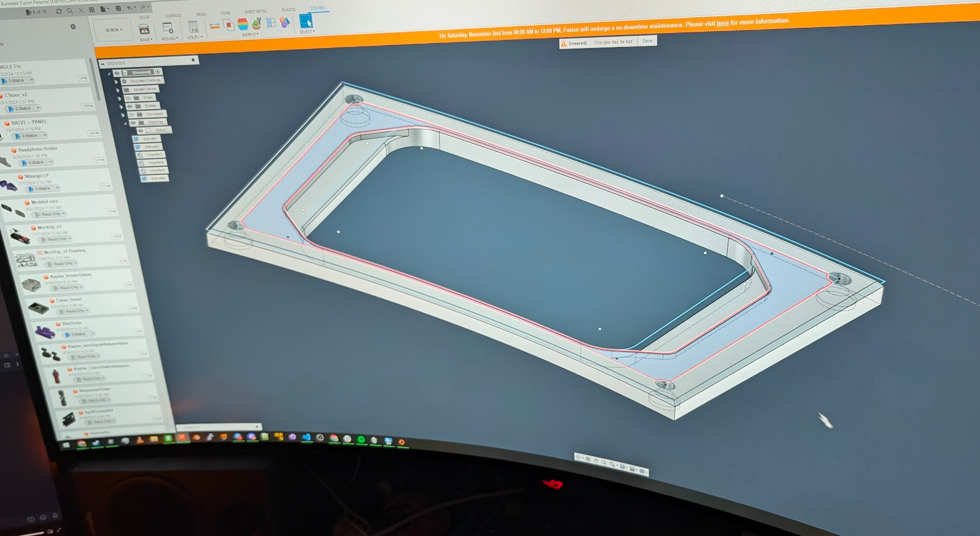Viewport: 980px width, 536px height.
Task: Activate the Select tool icon
Action: 306,21
